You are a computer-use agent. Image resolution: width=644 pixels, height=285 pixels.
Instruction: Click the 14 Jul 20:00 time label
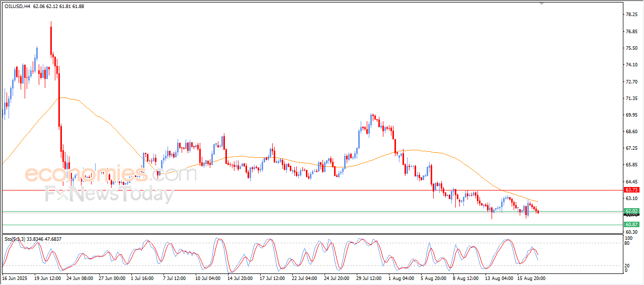pyautogui.click(x=240, y=278)
